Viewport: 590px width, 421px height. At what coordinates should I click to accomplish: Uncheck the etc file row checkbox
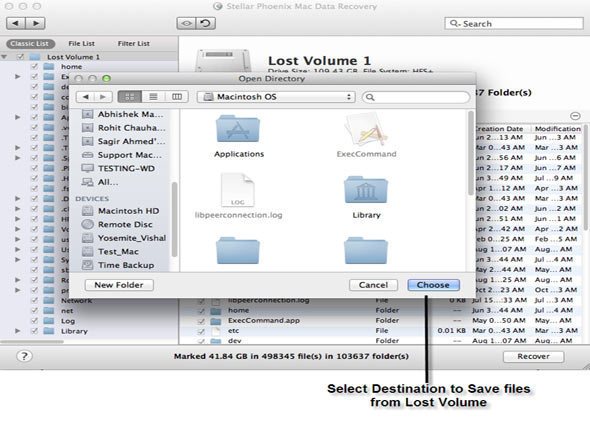(x=201, y=331)
